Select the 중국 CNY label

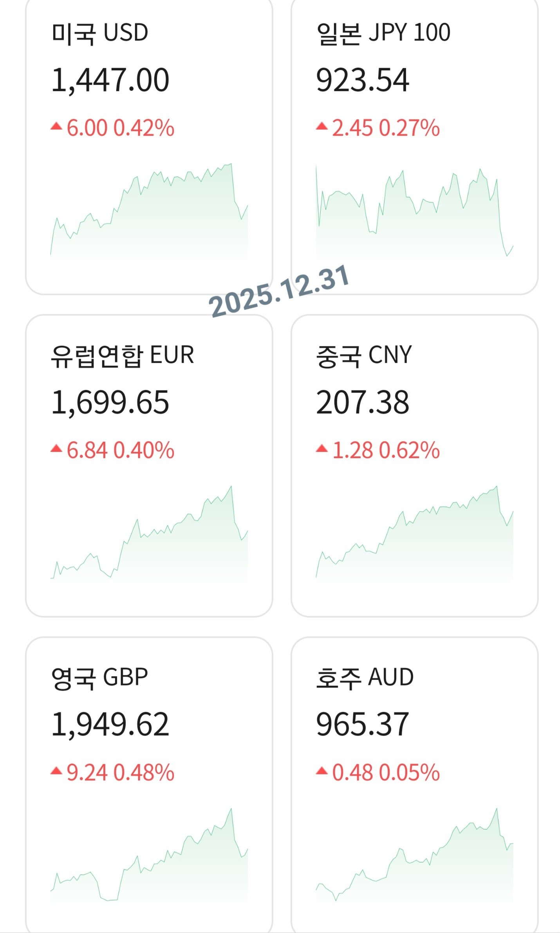[x=364, y=355]
